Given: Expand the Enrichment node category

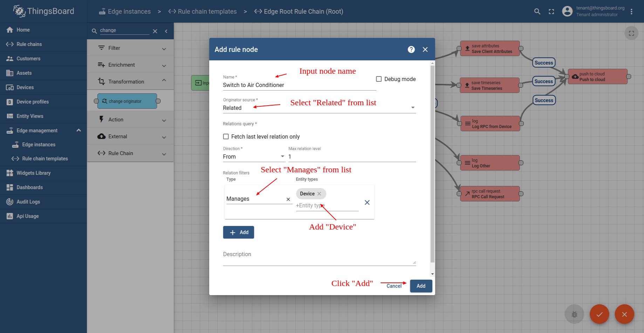Looking at the screenshot, I should 130,65.
